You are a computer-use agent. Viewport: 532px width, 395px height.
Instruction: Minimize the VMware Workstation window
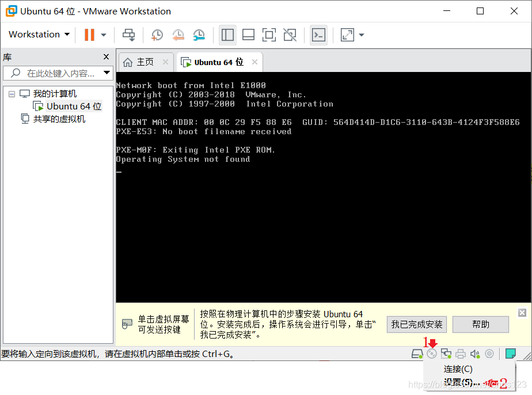(x=447, y=11)
